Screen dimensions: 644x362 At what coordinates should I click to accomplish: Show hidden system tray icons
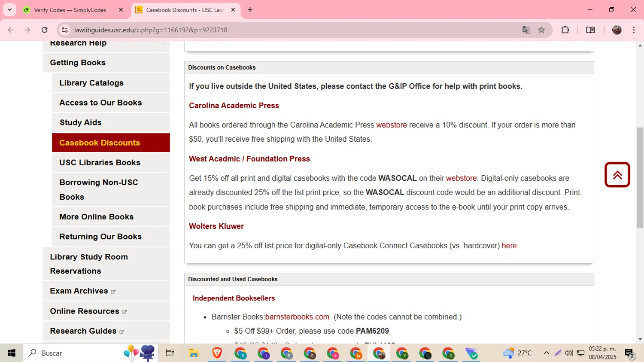546,353
